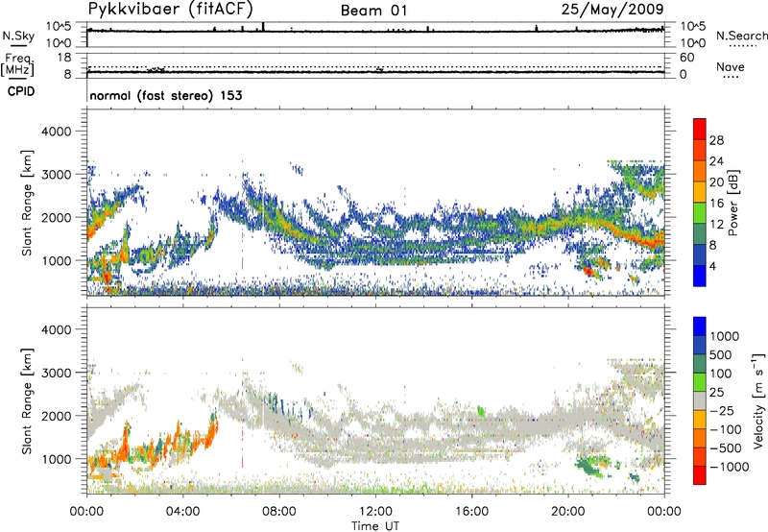
Task: Click the orange velocity patch near 02:00 UT
Action: click(x=125, y=444)
